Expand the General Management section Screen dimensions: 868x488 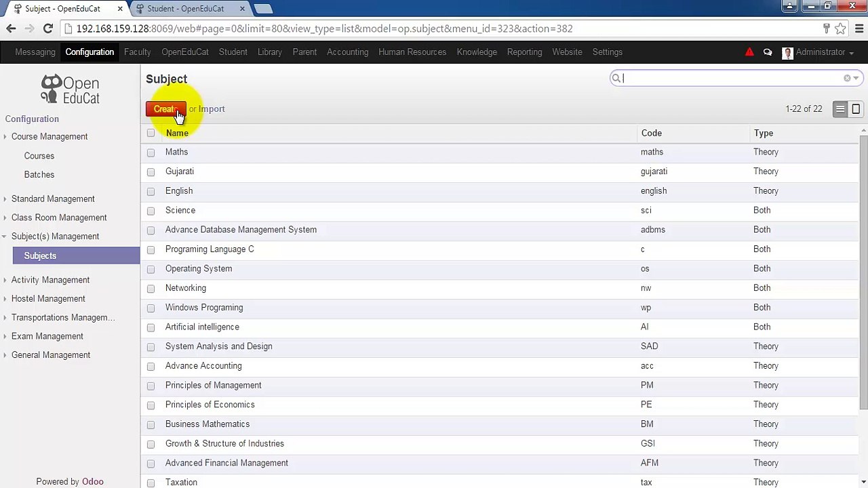point(51,355)
